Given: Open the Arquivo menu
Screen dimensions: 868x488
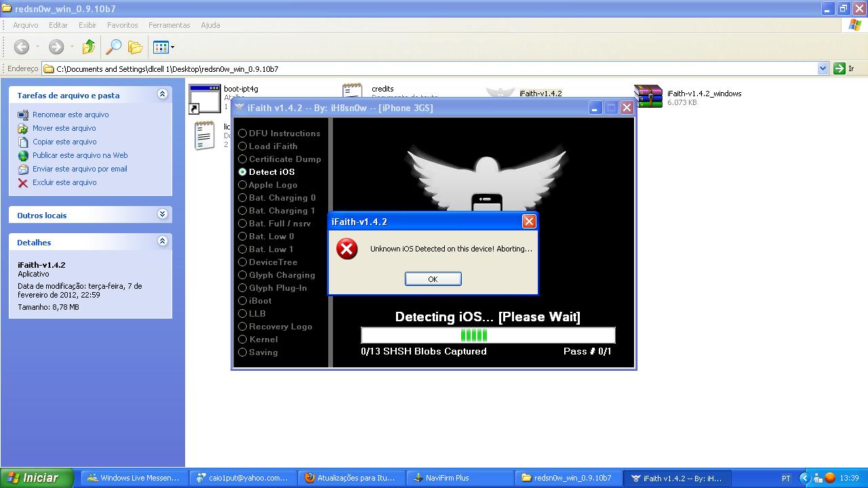Looking at the screenshot, I should (x=26, y=25).
